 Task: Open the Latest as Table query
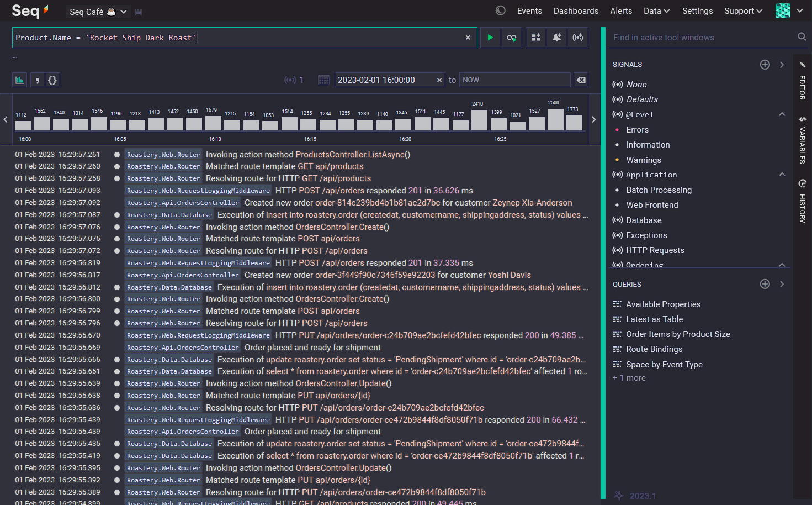(654, 319)
